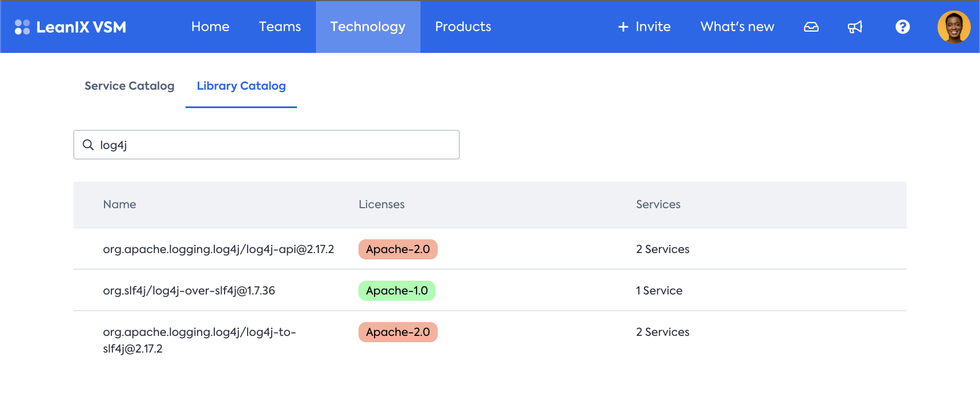Go to the Home menu

coord(210,27)
